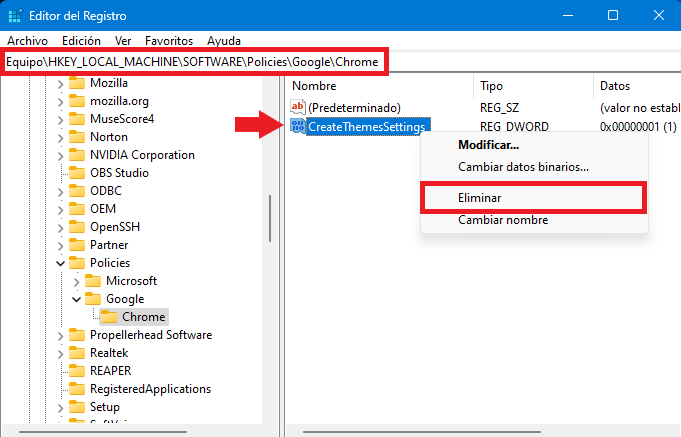
Task: Open the Archivo menu
Action: 27,41
